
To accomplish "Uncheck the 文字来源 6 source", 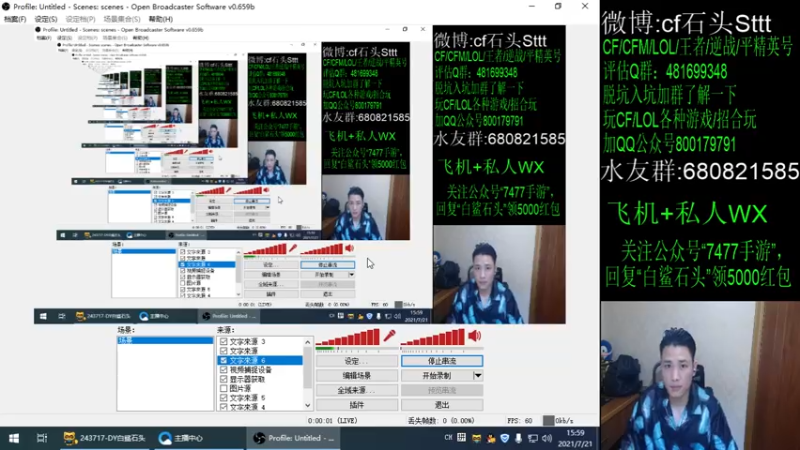I will click(223, 360).
